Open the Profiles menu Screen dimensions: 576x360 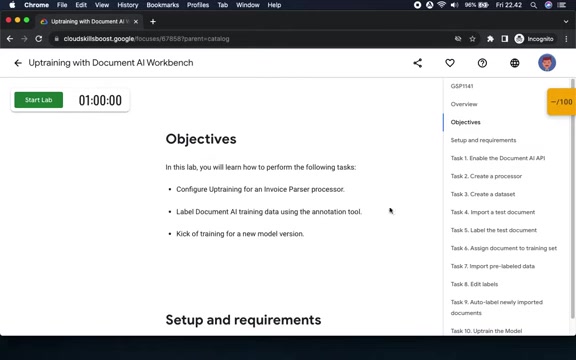198,5
